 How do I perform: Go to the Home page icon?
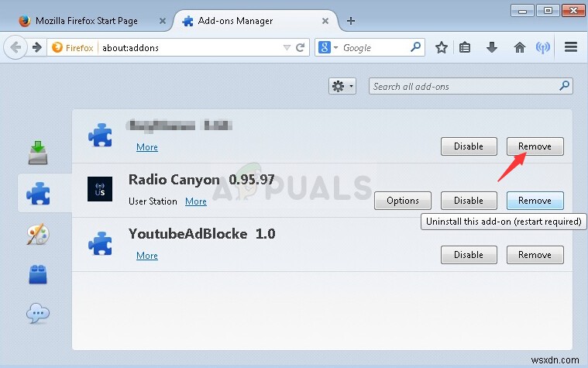click(519, 47)
